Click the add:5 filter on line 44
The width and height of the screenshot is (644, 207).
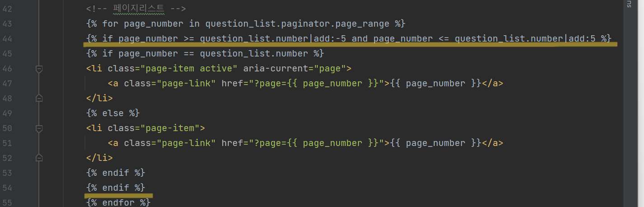coord(582,38)
